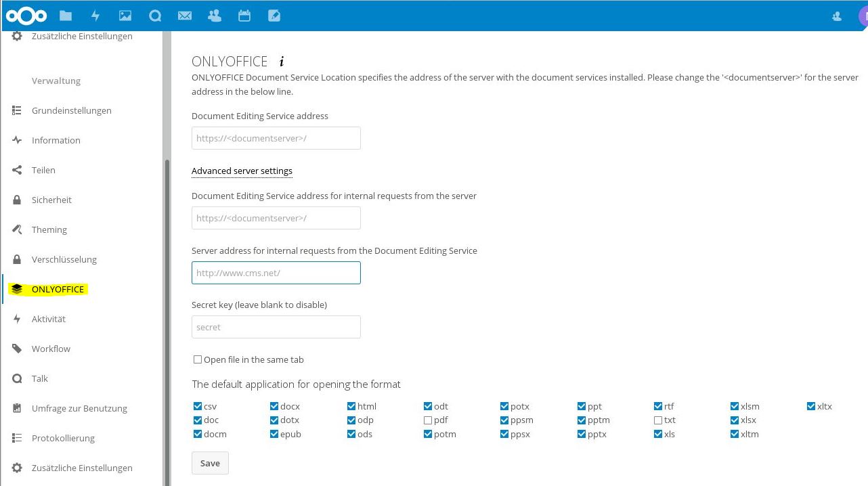868x486 pixels.
Task: Open Zusätzliche Einstellungen above the Verwaltung heading
Action: coord(82,37)
